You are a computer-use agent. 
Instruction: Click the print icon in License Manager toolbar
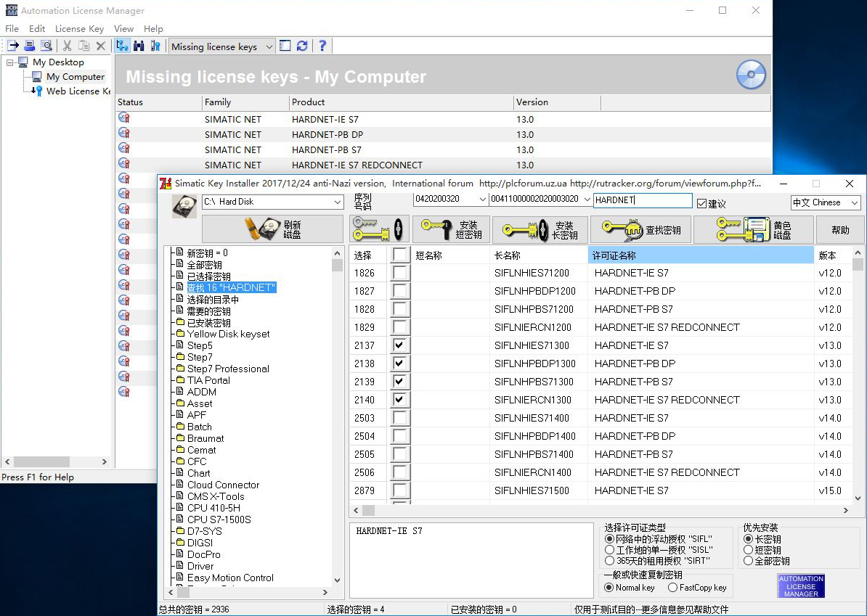point(30,46)
